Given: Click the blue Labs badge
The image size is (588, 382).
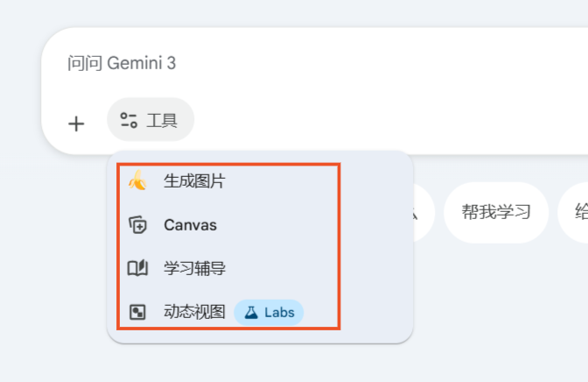Looking at the screenshot, I should 269,312.
